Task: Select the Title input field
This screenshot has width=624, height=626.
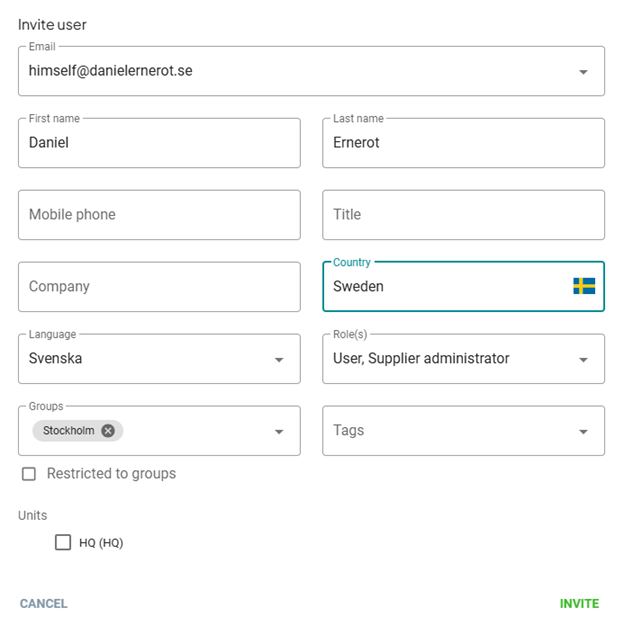Action: click(x=463, y=215)
